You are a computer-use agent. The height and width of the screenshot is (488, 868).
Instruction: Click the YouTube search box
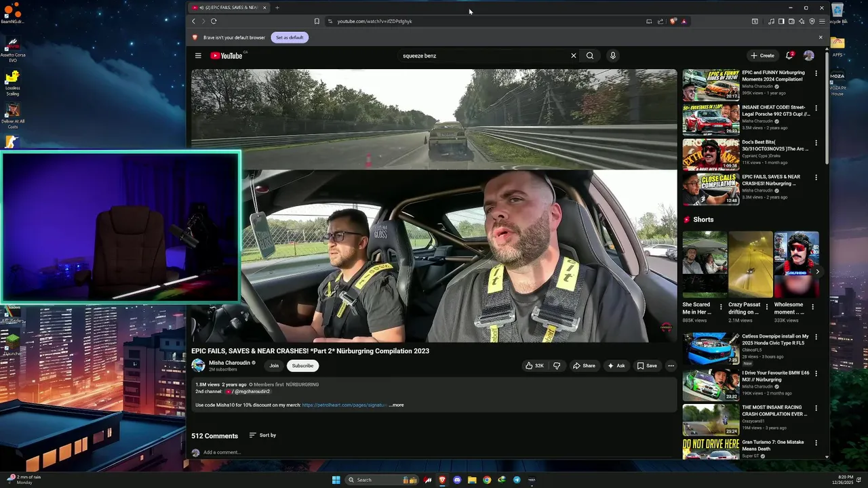click(x=485, y=56)
